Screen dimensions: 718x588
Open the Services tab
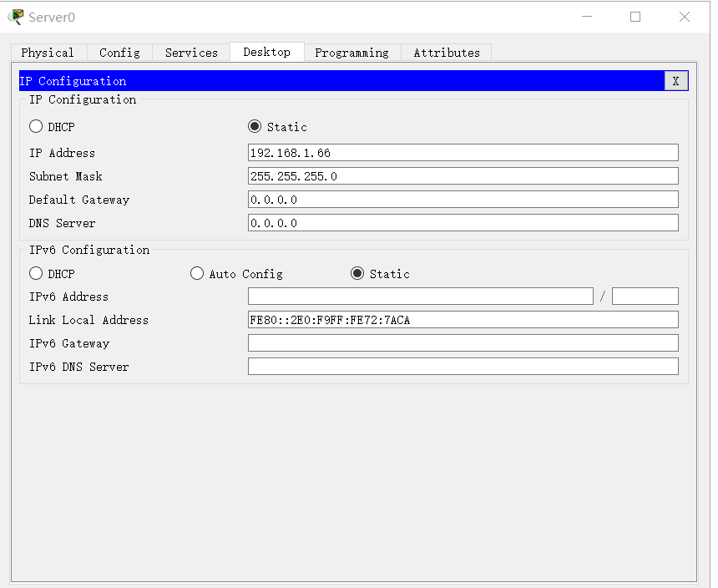pos(191,53)
